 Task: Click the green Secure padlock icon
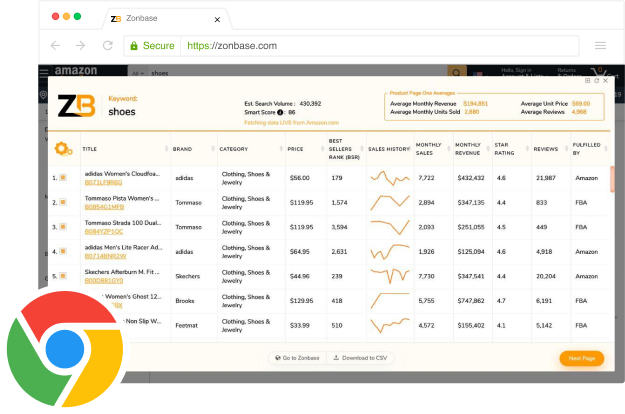[134, 46]
